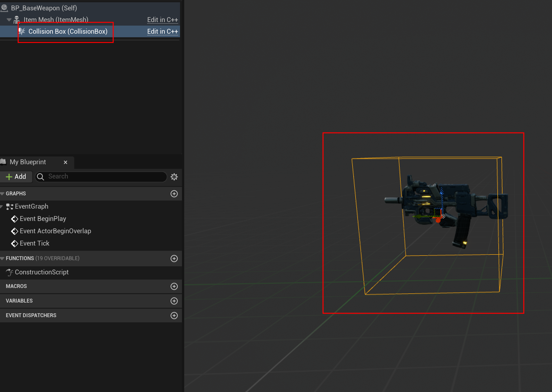The image size is (552, 392).
Task: Click the ConstructionScript function icon
Action: coord(10,272)
